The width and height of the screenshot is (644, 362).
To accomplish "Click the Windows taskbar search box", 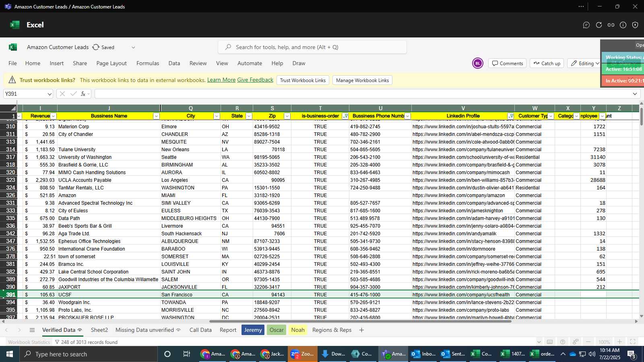I will click(x=89, y=354).
